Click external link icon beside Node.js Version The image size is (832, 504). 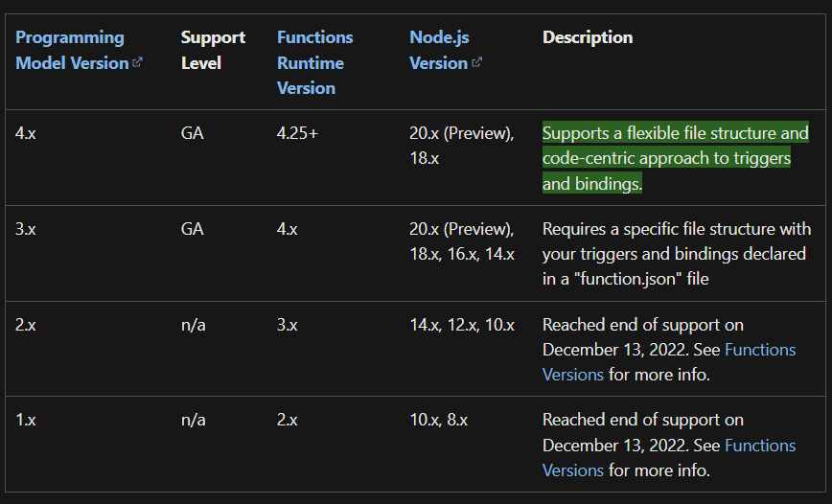pos(477,62)
